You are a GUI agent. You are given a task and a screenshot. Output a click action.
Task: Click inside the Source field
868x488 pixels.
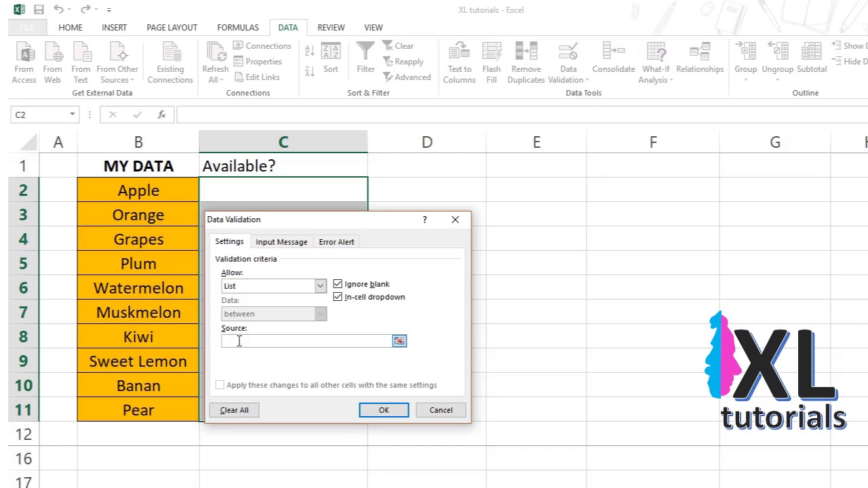[x=307, y=341]
